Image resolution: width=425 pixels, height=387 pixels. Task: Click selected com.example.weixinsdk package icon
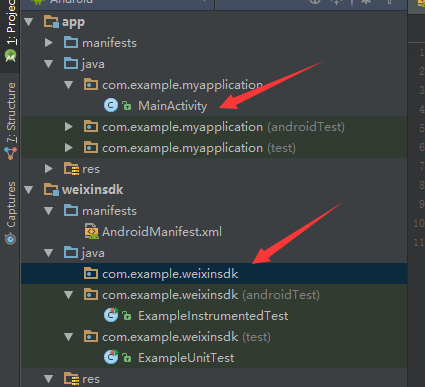click(91, 274)
